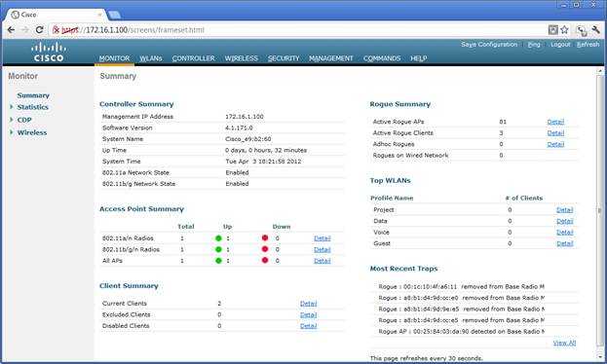
Task: Click the CDP sidebar label
Action: tap(24, 120)
